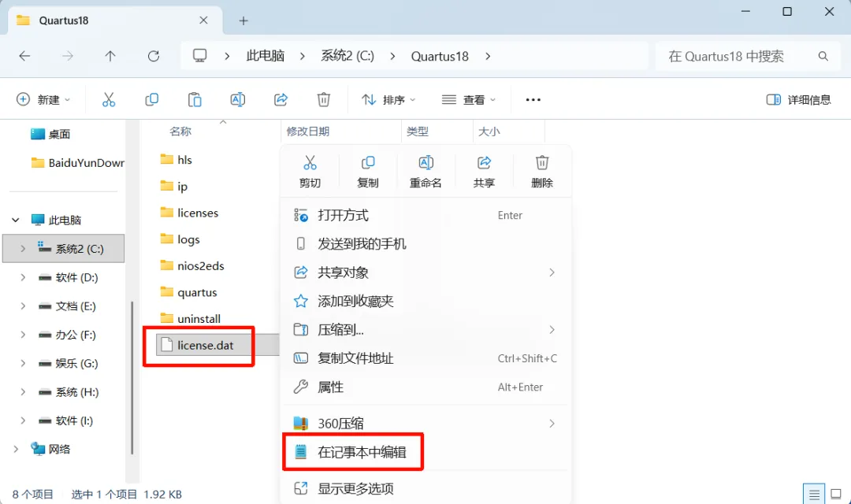Click 复制 in the context menu
The width and height of the screenshot is (851, 504).
pos(368,171)
